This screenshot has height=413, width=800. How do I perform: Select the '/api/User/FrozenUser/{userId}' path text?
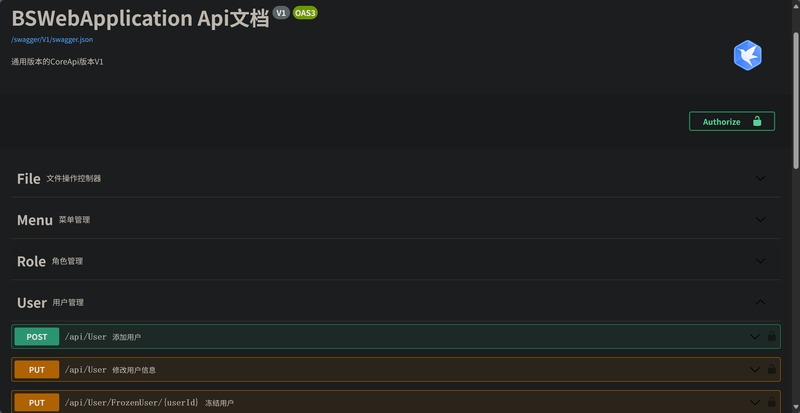coord(131,403)
